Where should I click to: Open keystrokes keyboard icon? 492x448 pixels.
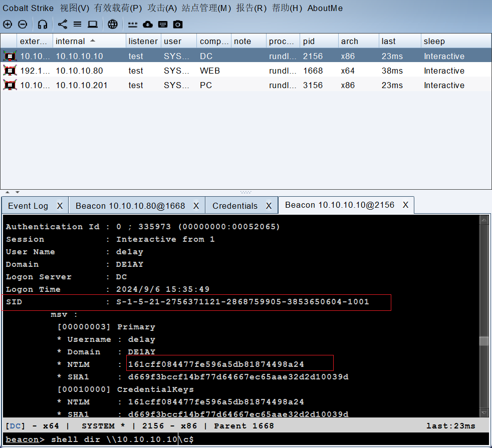(163, 24)
